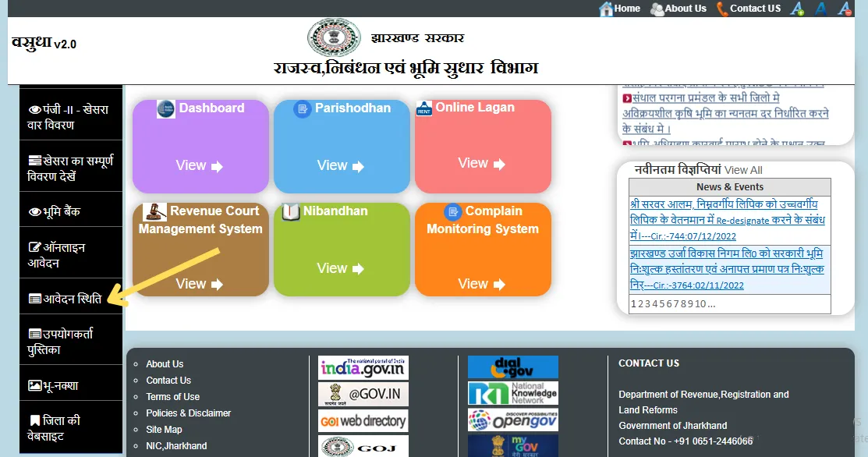The image size is (868, 457).
Task: Click the GOI web directory logo
Action: tap(363, 420)
